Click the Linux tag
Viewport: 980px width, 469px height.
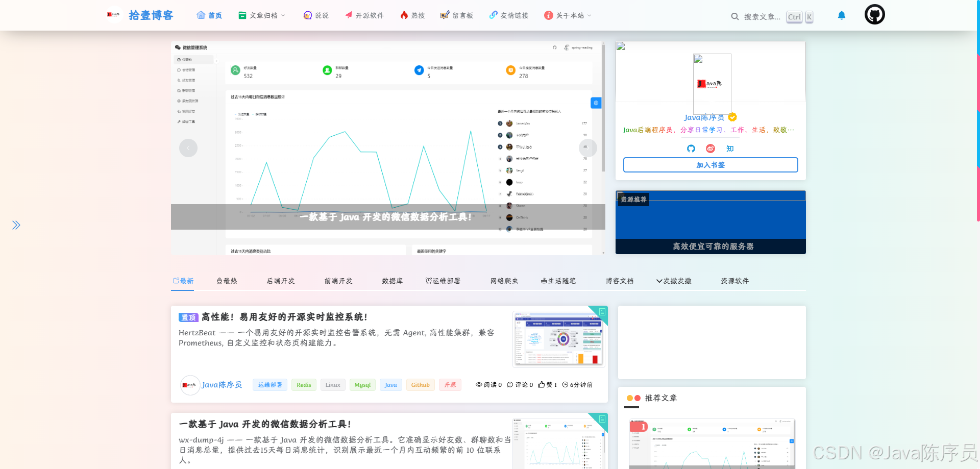[x=333, y=385]
